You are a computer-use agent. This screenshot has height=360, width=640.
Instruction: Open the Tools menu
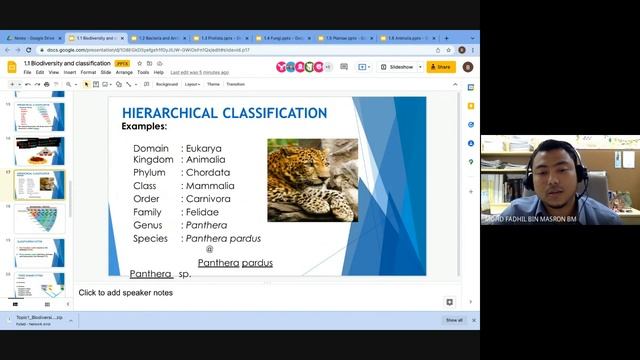(143, 72)
